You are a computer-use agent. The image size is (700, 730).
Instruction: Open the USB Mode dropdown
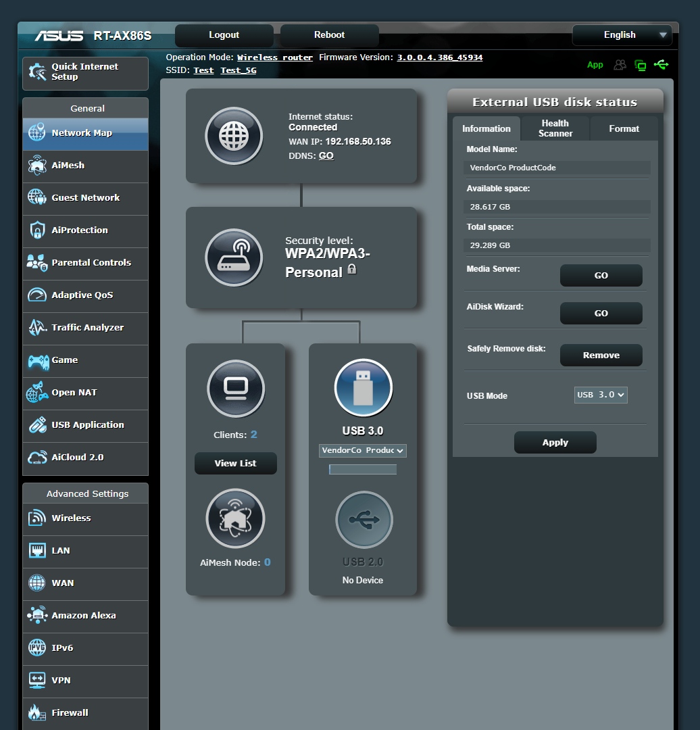pyautogui.click(x=600, y=395)
